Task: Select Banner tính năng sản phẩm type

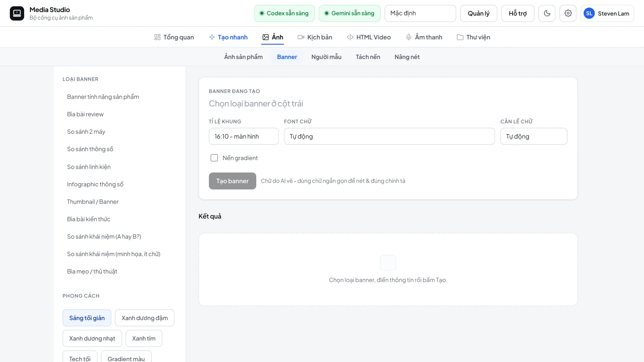Action: [x=119, y=97]
